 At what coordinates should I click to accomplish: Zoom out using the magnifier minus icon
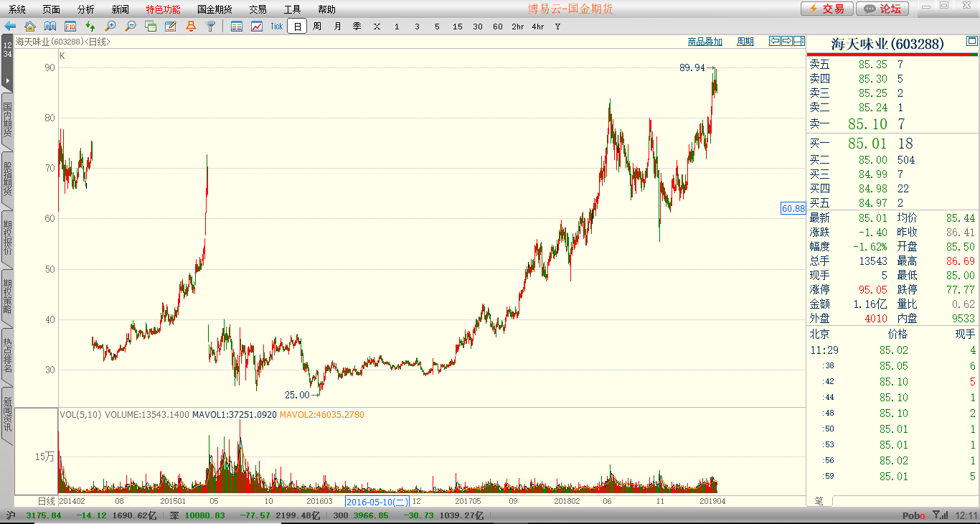click(x=131, y=27)
